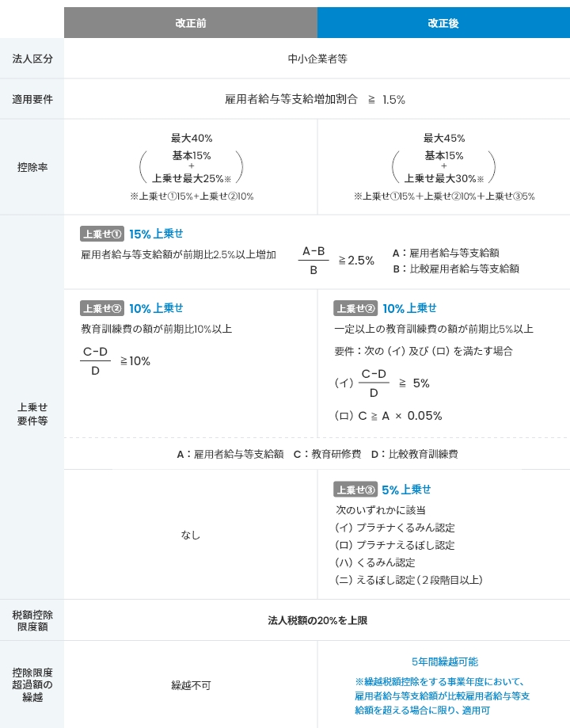Viewport: 570px width, 728px height.
Task: Click 次のいずれかに該当 text
Action: [381, 510]
